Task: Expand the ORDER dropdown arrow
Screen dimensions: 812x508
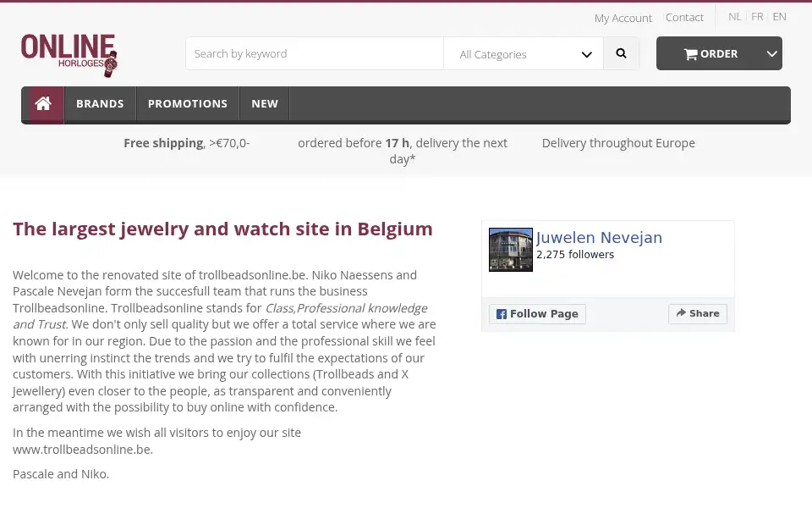Action: coord(771,54)
